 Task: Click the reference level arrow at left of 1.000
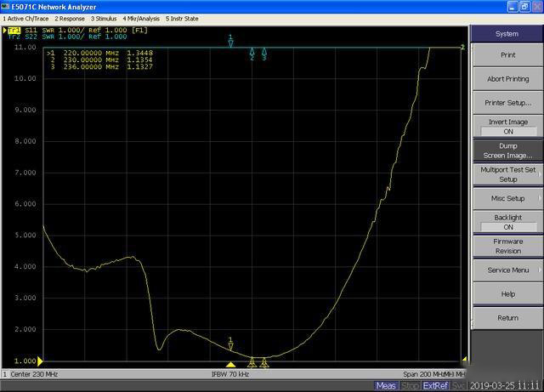[40, 361]
